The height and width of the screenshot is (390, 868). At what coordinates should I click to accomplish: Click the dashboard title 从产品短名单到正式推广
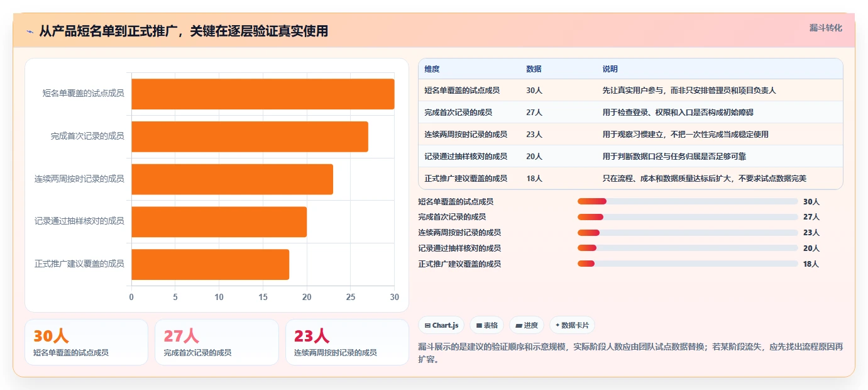point(184,31)
